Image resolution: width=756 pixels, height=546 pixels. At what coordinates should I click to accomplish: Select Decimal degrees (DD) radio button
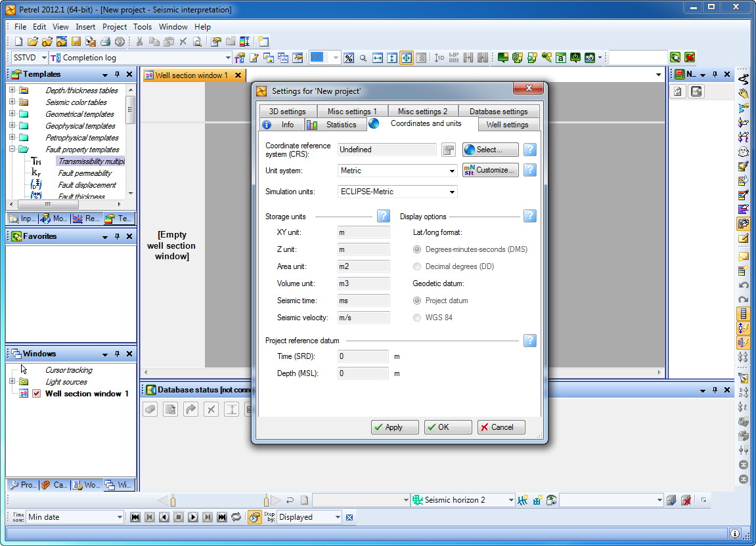(417, 266)
